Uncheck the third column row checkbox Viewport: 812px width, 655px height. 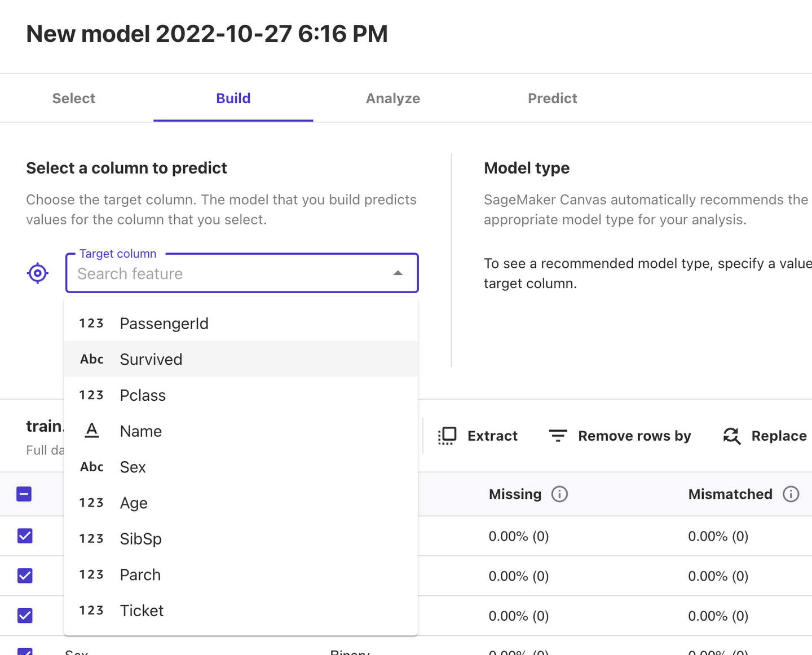[25, 616]
